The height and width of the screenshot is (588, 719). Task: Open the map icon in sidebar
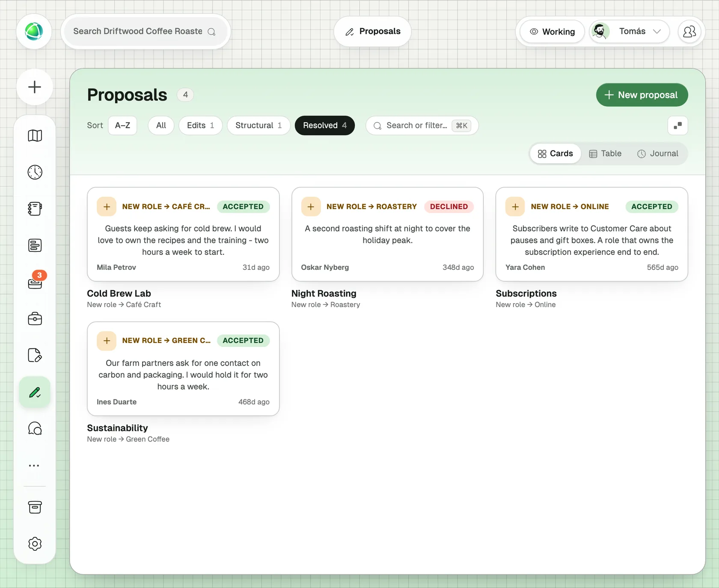[x=35, y=136]
